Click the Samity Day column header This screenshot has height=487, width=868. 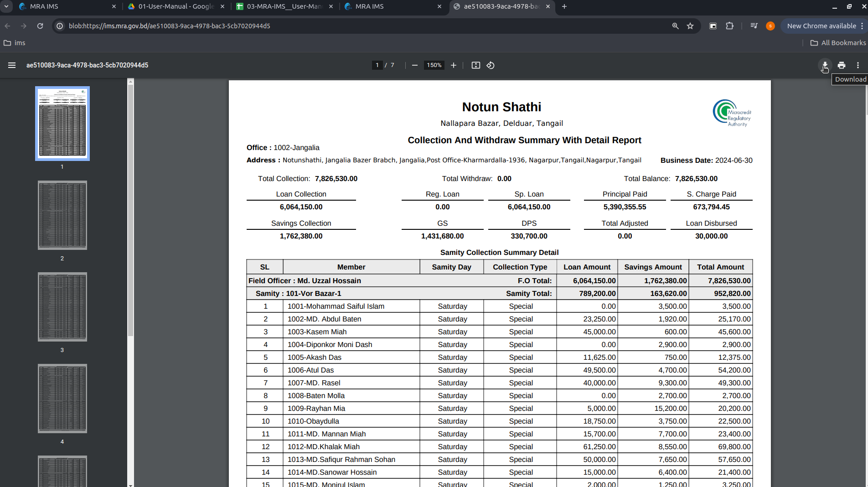coord(451,267)
